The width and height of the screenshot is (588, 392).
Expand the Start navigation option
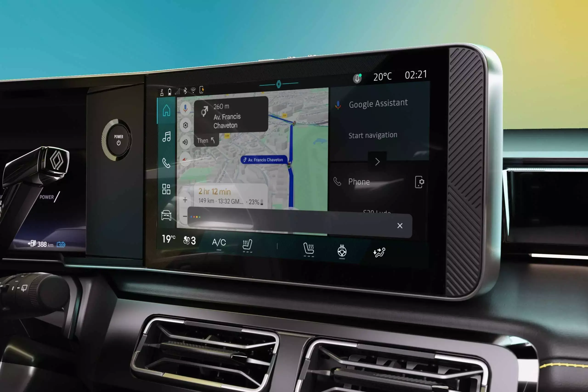tap(378, 161)
